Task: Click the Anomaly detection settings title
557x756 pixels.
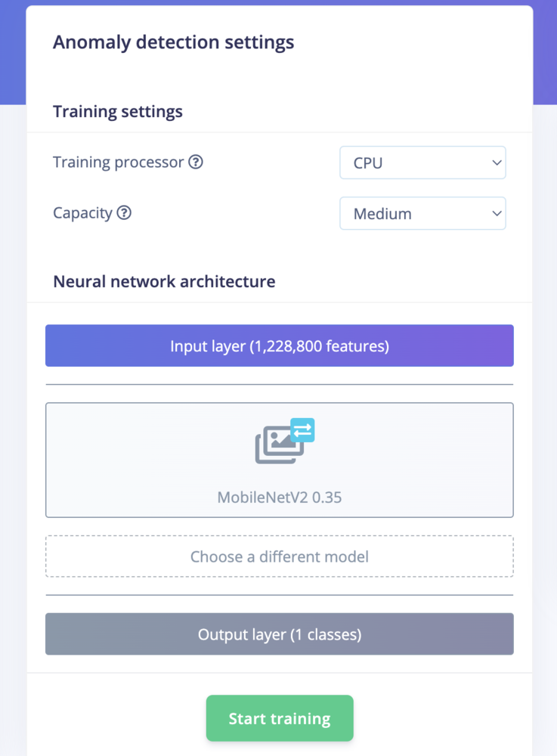Action: (174, 42)
